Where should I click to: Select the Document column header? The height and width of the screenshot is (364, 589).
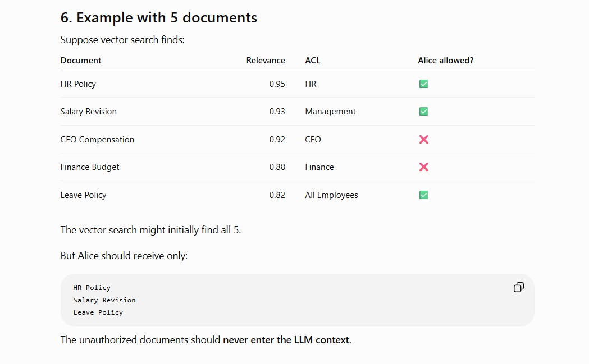(x=81, y=61)
